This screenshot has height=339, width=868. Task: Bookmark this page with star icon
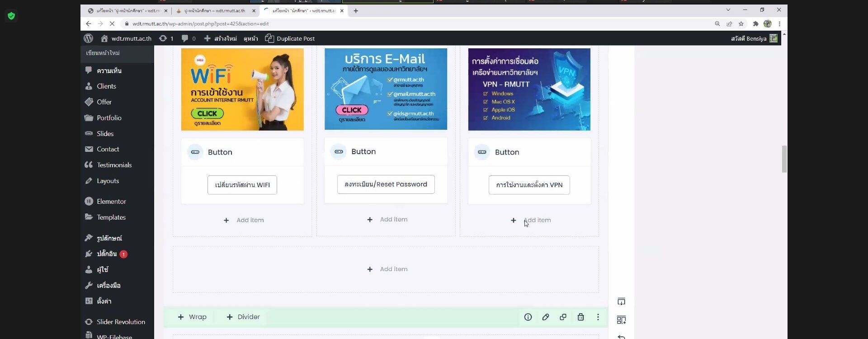coord(741,24)
